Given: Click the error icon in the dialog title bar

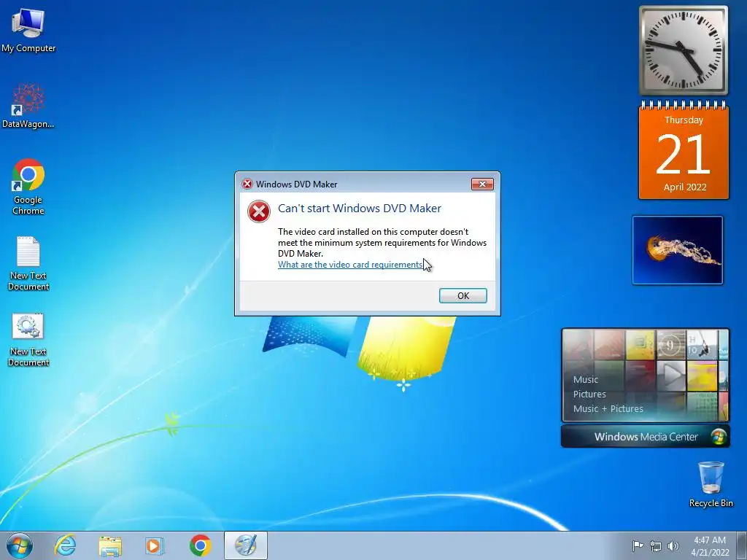Looking at the screenshot, I should point(247,184).
